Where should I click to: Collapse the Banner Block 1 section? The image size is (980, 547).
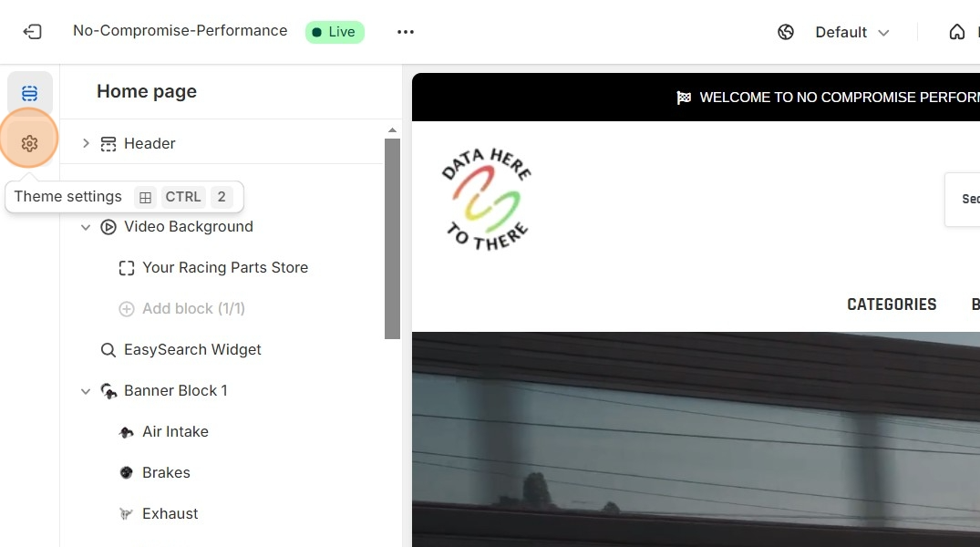click(86, 391)
